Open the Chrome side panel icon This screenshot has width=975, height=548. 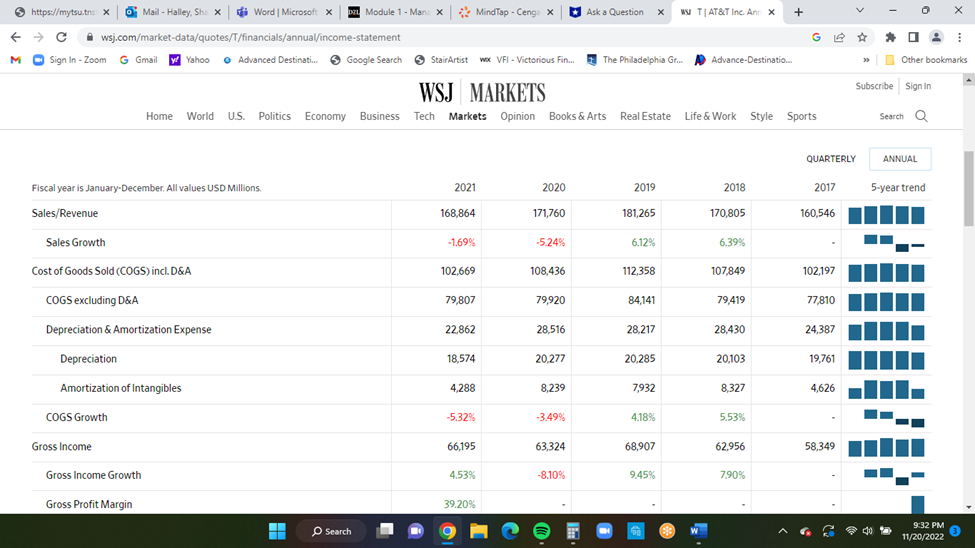pos(913,37)
